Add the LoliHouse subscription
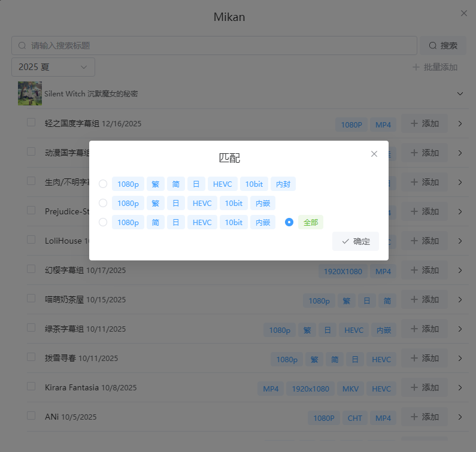 tap(425, 241)
